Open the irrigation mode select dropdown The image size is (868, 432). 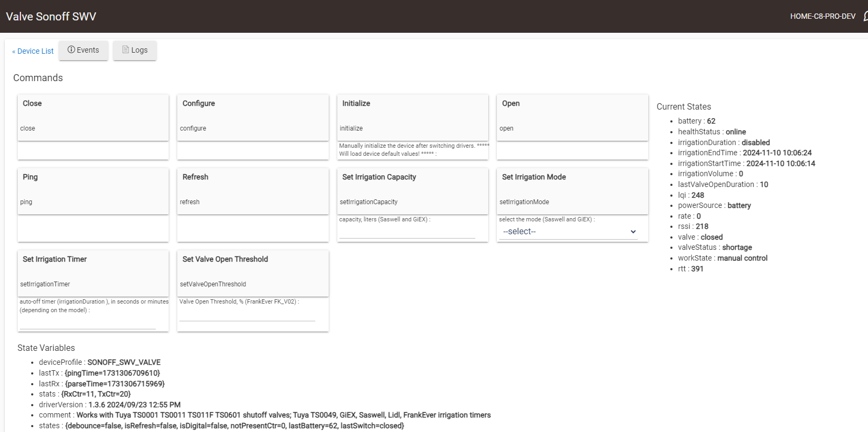569,232
